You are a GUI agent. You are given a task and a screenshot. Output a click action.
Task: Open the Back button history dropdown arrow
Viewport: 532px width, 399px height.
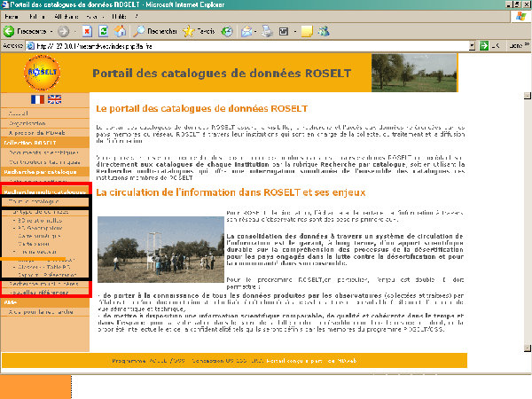[51, 32]
